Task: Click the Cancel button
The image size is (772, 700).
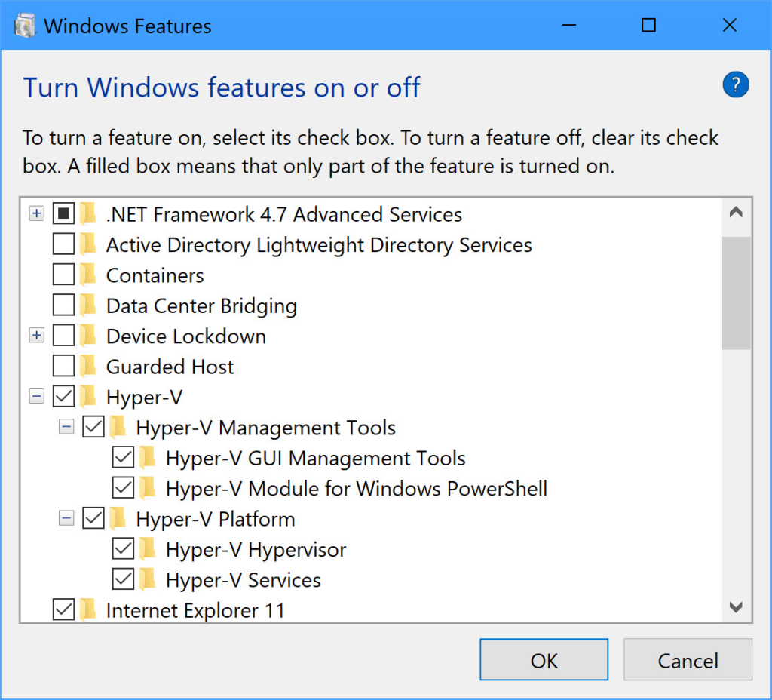Action: coord(688,660)
